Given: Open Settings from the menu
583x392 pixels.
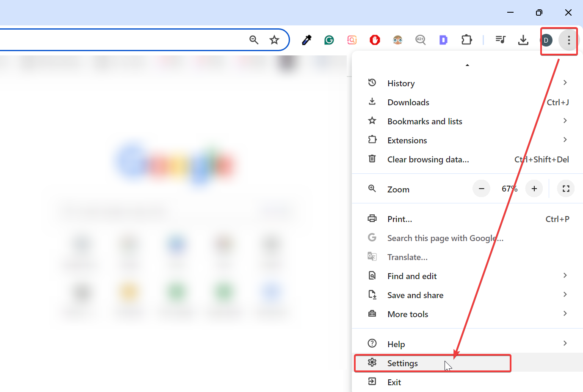Looking at the screenshot, I should 402,363.
